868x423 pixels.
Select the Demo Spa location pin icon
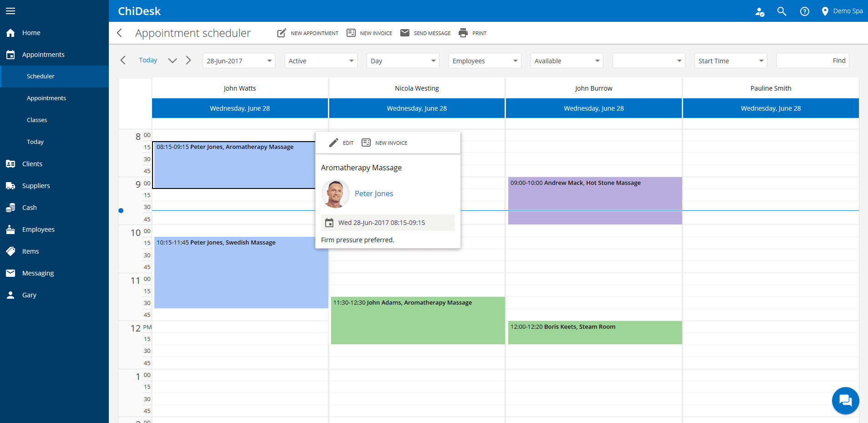point(825,11)
